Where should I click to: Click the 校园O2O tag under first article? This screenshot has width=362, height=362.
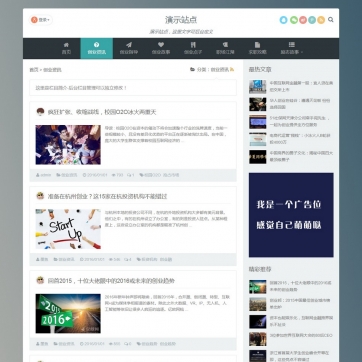tap(152, 175)
